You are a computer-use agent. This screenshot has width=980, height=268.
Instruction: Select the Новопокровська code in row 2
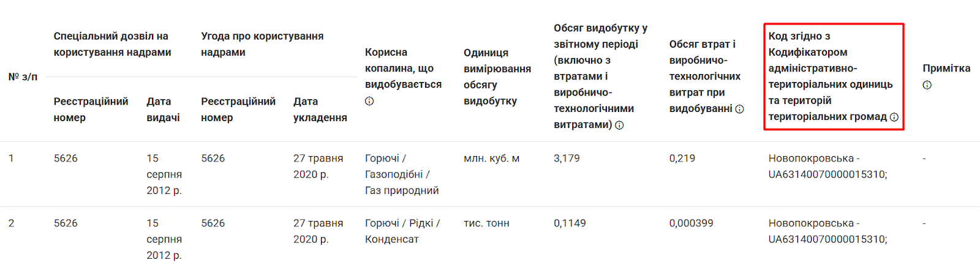(827, 231)
